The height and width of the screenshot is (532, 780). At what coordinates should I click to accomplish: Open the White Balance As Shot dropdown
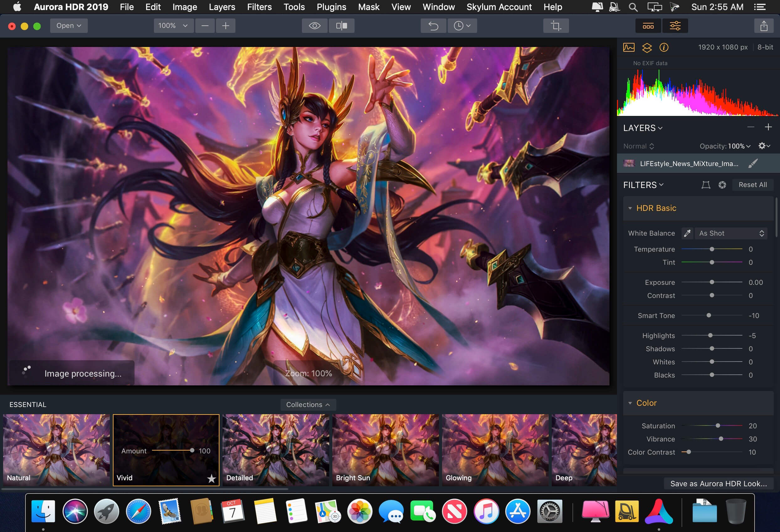tap(731, 233)
